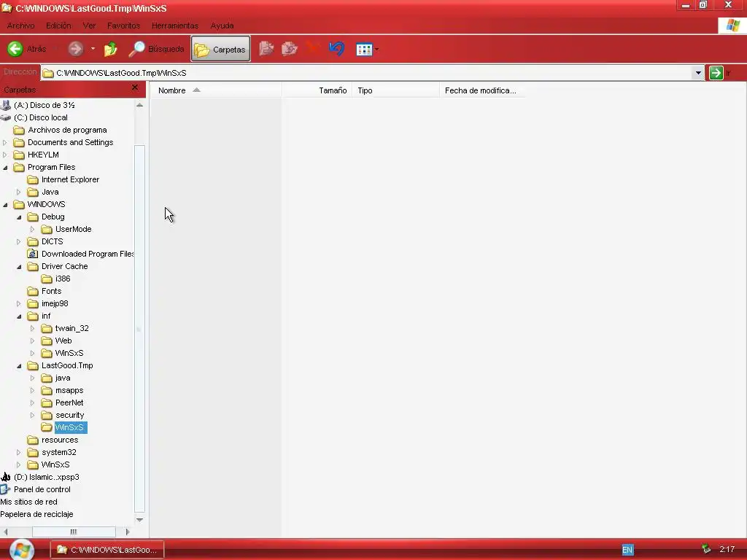The image size is (747, 560).
Task: Select the resources folder icon
Action: coord(32,440)
